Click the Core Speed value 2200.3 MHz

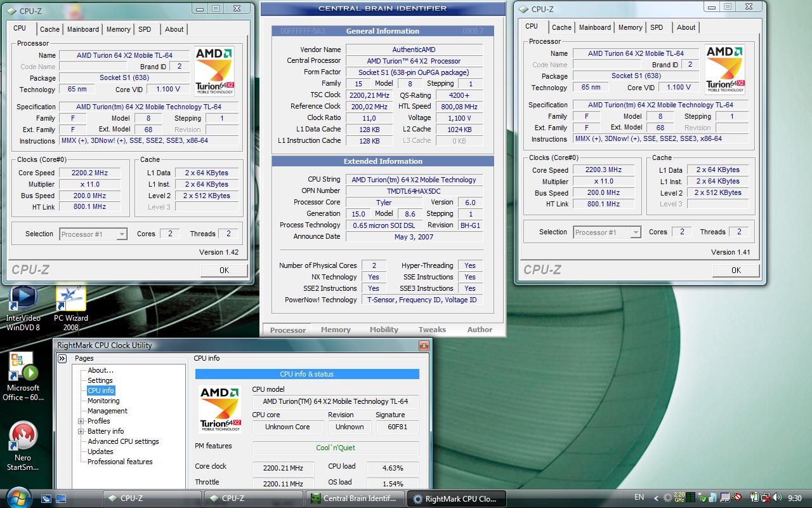tap(603, 170)
